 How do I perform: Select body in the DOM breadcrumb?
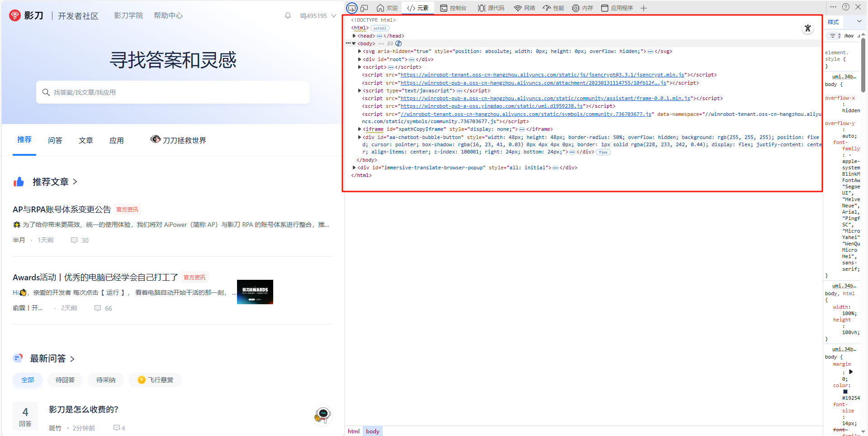coord(373,431)
